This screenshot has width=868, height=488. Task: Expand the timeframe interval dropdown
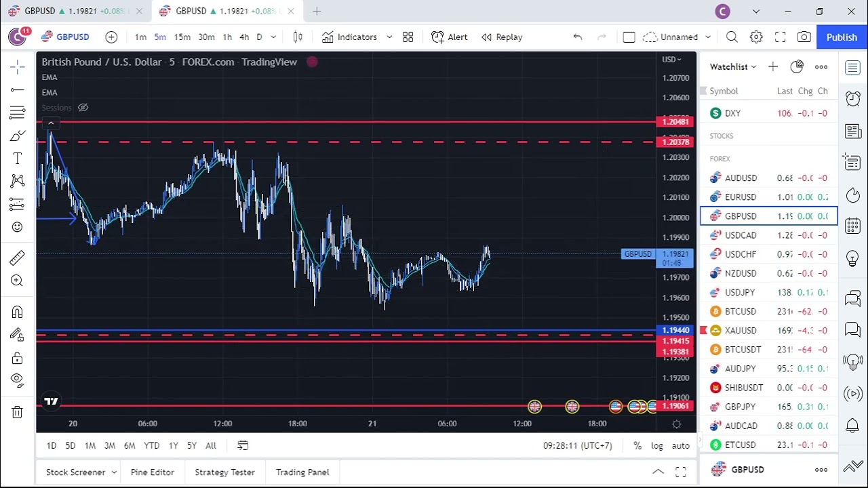[273, 37]
